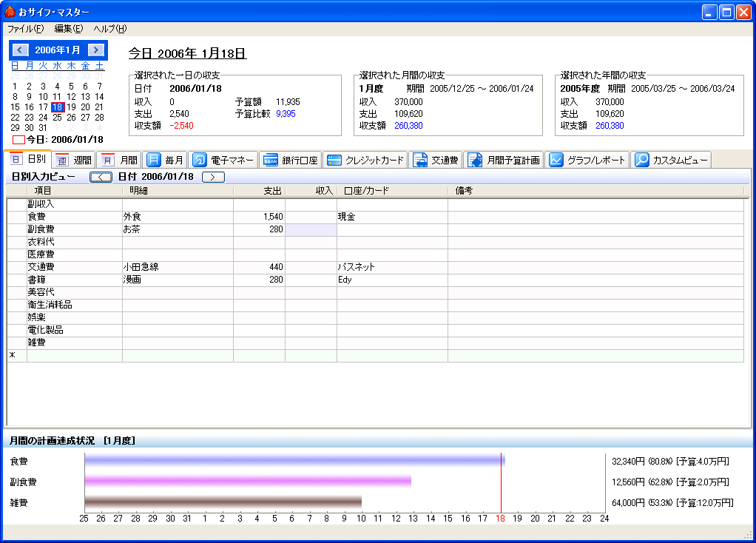Click the 備考 column header

click(x=595, y=191)
